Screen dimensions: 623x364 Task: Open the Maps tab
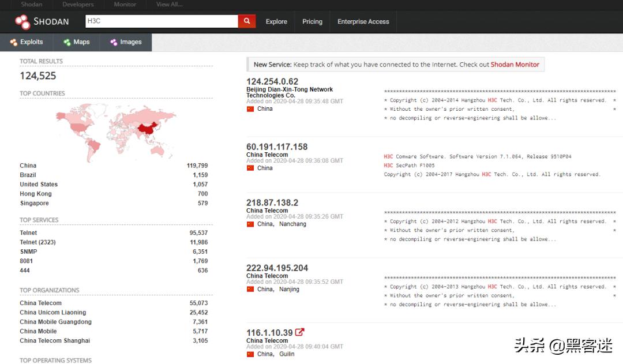tap(77, 42)
